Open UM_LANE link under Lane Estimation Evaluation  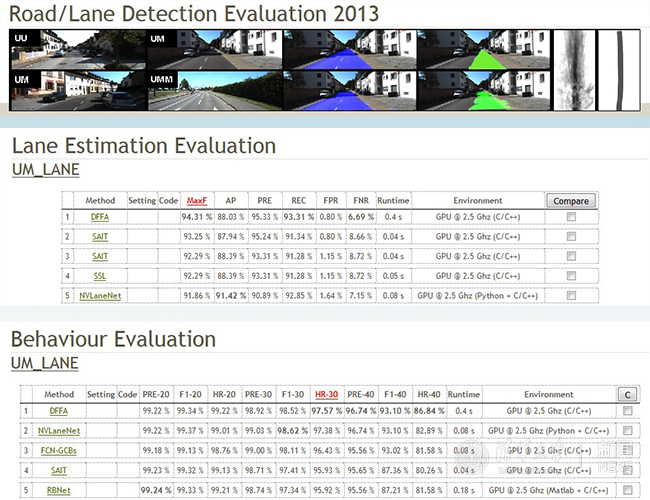45,169
